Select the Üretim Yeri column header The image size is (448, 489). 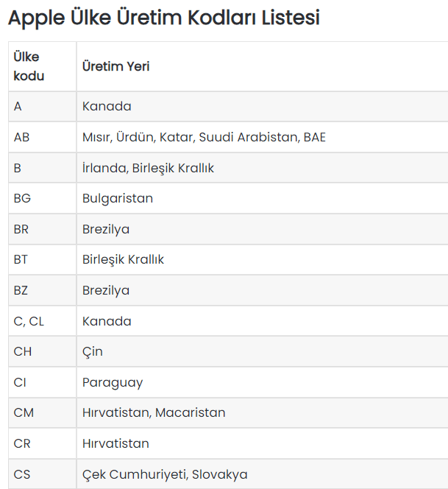263,66
